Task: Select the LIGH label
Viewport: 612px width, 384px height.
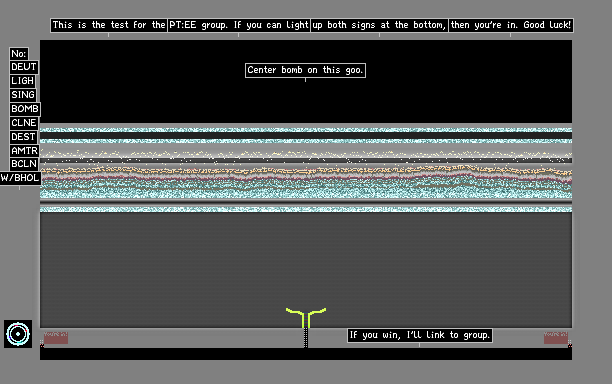Action: (23, 81)
